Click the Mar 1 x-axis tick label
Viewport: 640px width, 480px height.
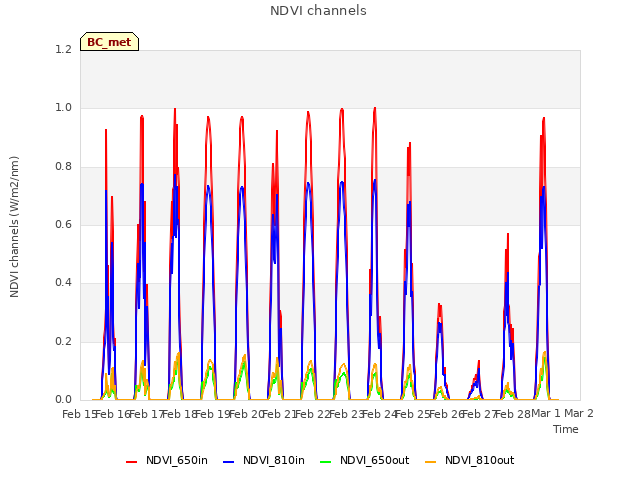(x=546, y=414)
